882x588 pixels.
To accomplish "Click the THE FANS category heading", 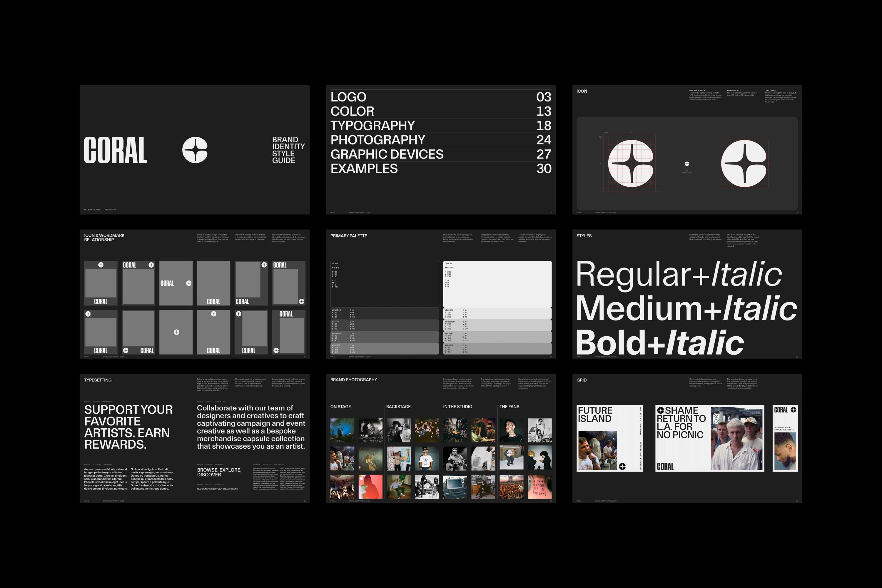I will click(509, 407).
